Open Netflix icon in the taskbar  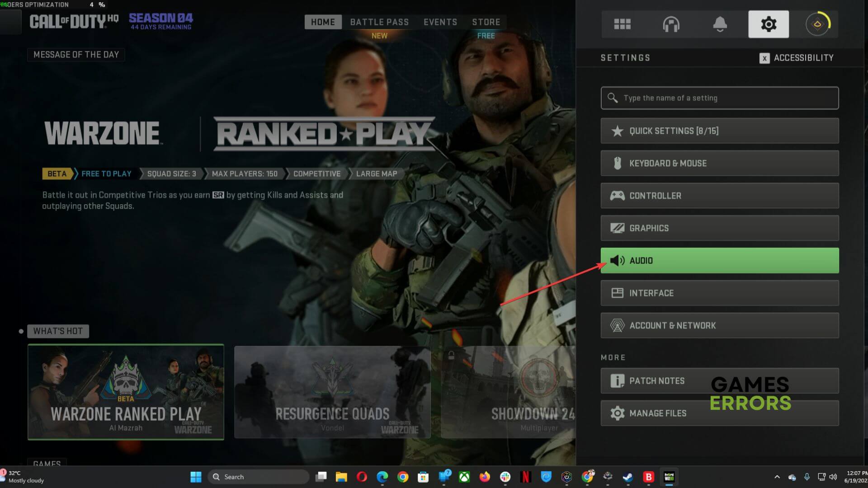[x=525, y=477]
